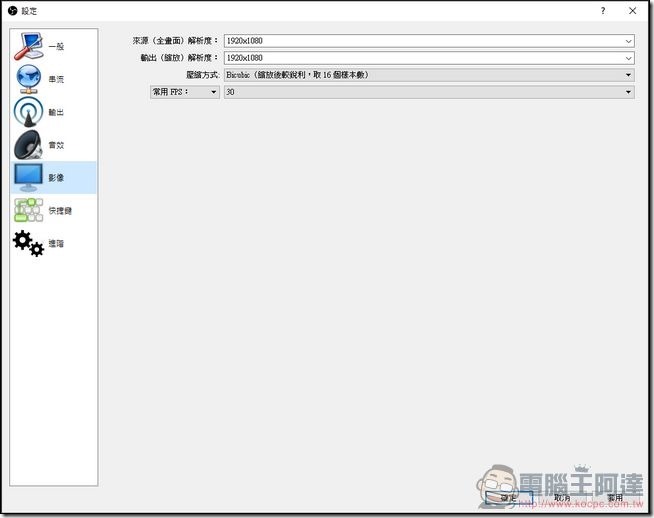Open the 快捷鍵 (Hotkeys) keyboard icon
Viewport: 654px width, 518px height.
coord(28,211)
